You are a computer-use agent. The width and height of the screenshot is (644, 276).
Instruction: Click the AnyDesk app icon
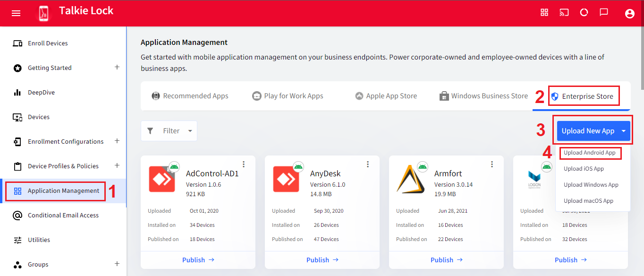286,179
